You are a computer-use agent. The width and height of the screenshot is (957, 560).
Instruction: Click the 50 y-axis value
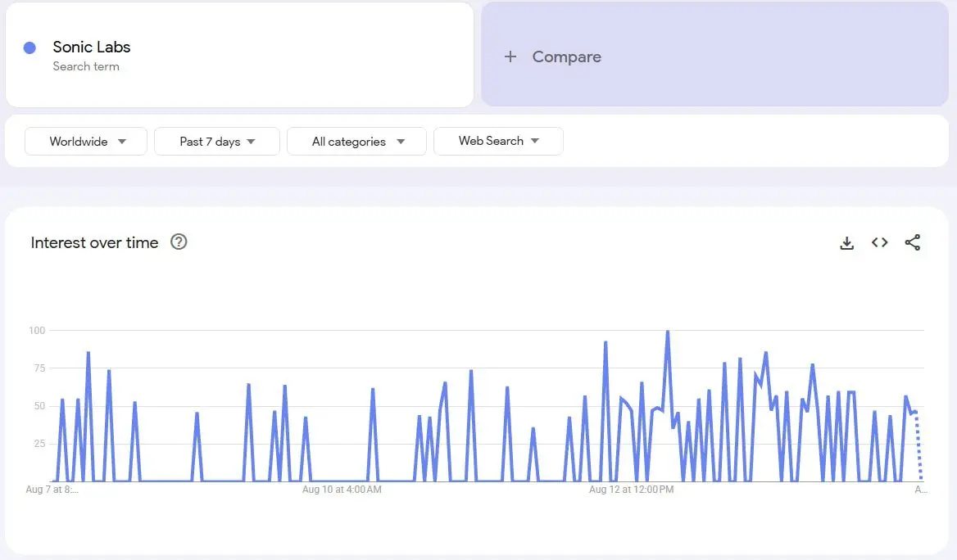tap(39, 405)
